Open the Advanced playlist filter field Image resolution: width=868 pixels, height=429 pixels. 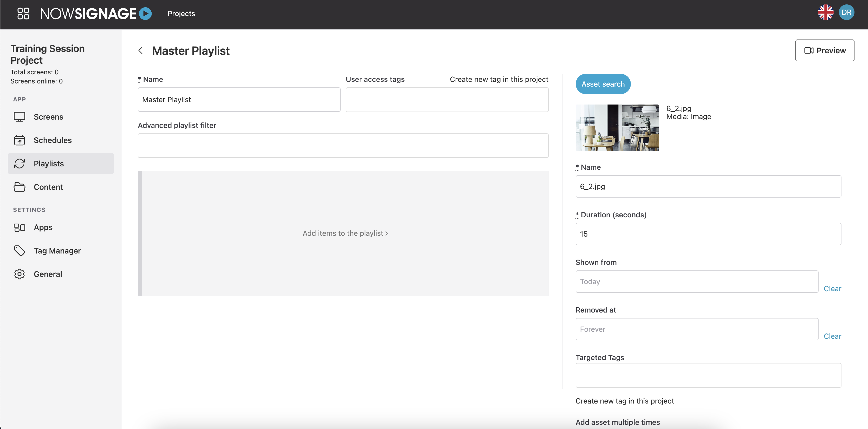[x=343, y=146]
